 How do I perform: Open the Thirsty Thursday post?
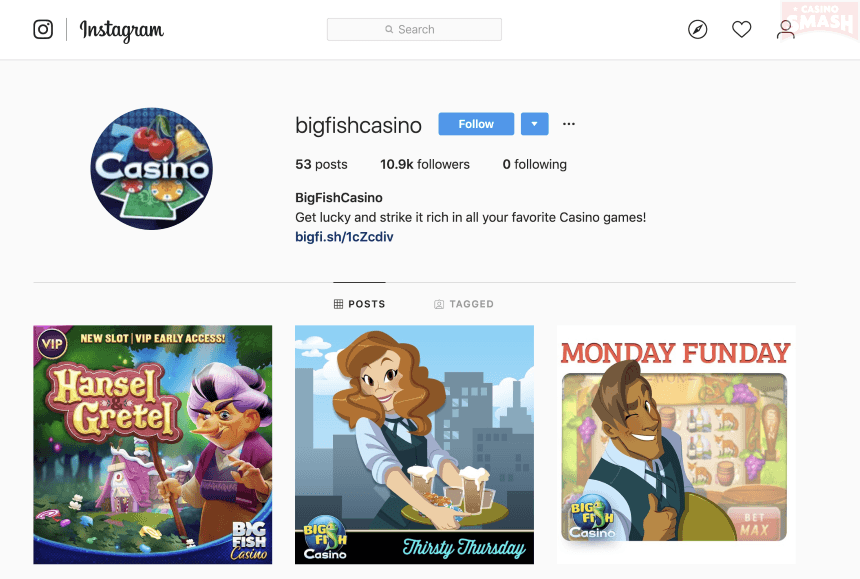coord(414,445)
